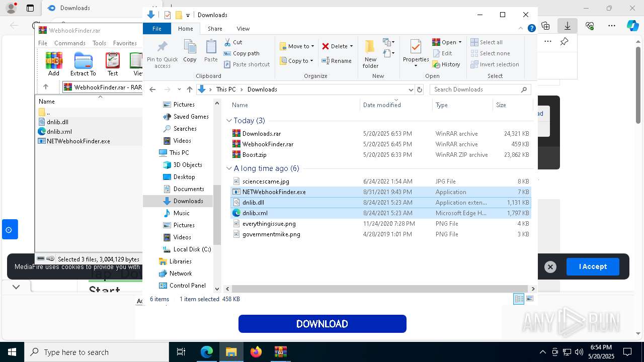Select everythingissue.png file

pos(381,224)
